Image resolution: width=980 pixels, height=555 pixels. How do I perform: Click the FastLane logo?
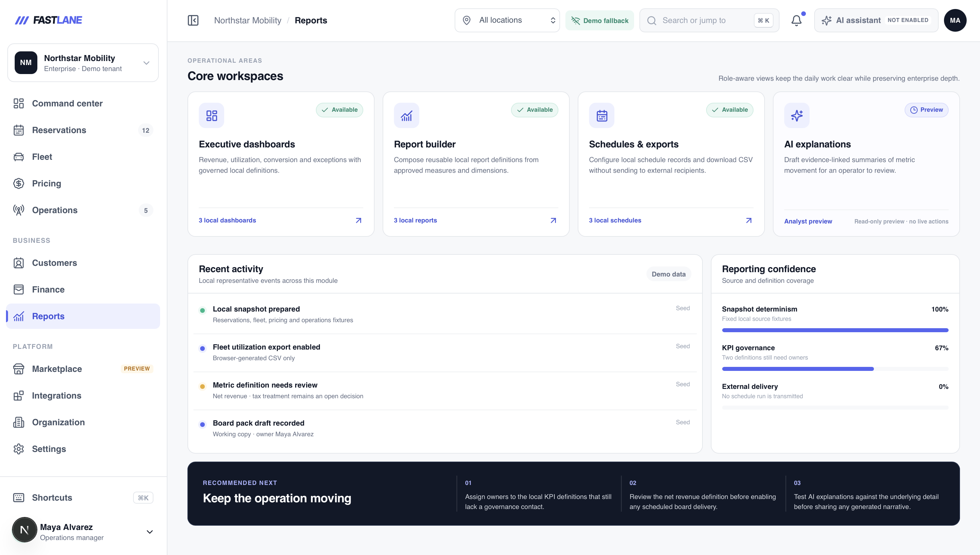[48, 20]
